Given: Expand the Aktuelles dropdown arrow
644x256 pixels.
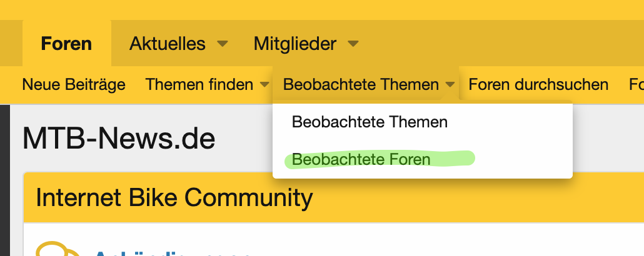Looking at the screenshot, I should (x=222, y=44).
